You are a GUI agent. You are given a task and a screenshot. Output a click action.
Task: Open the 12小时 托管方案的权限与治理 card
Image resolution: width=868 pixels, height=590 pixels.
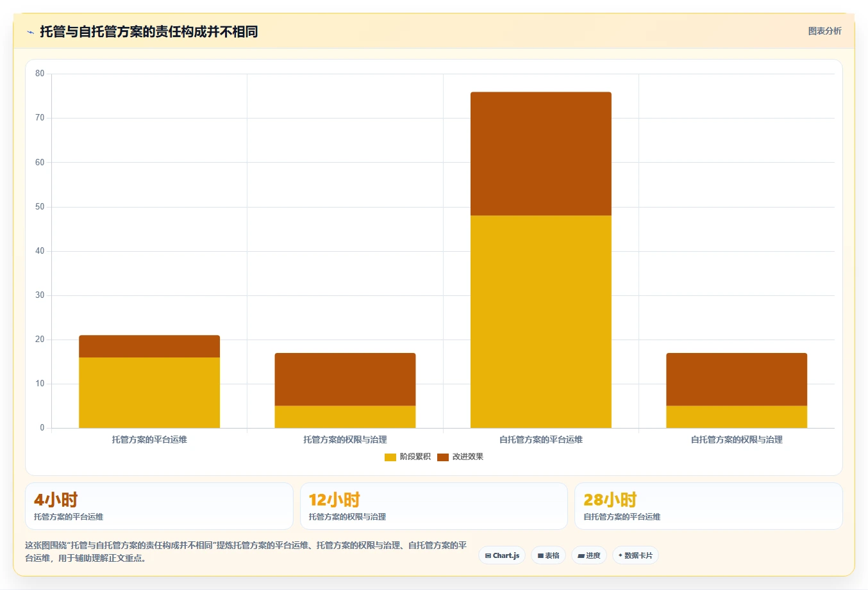(434, 506)
